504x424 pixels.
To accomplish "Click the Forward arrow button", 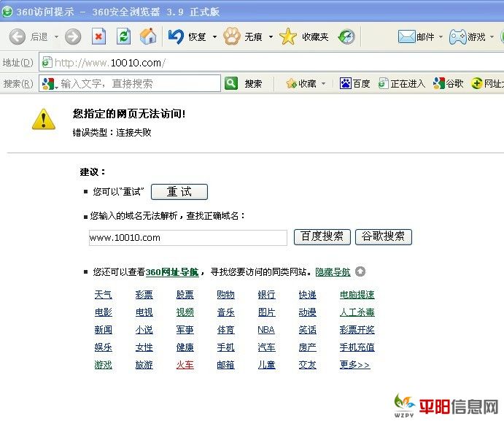I will coord(73,36).
